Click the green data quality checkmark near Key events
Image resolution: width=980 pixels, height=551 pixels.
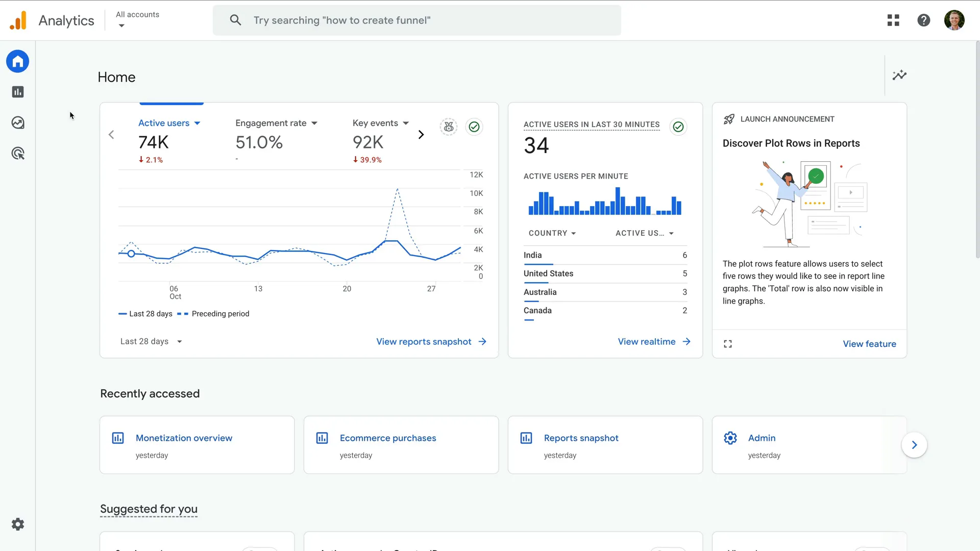pos(474,127)
